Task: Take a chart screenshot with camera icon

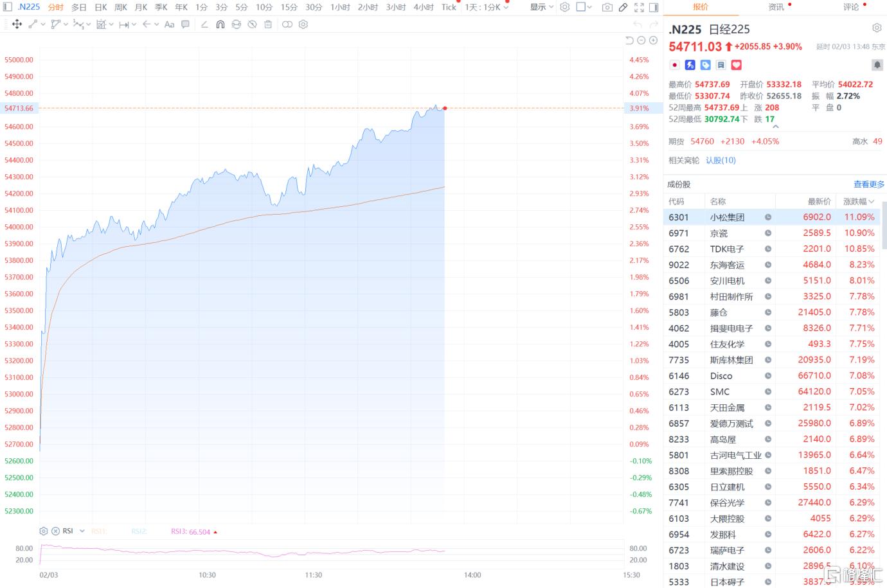Action: 607,7
